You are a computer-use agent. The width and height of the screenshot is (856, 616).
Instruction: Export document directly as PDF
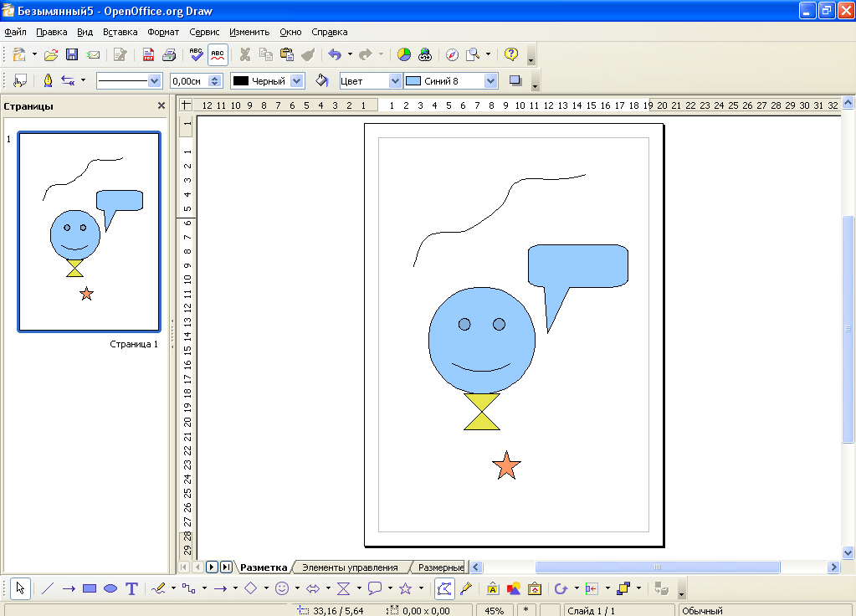coord(148,55)
